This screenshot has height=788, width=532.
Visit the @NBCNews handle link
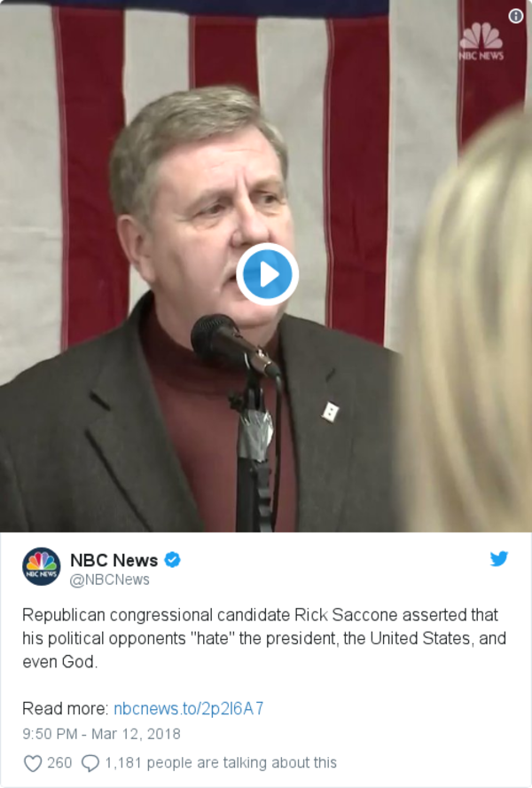click(110, 579)
